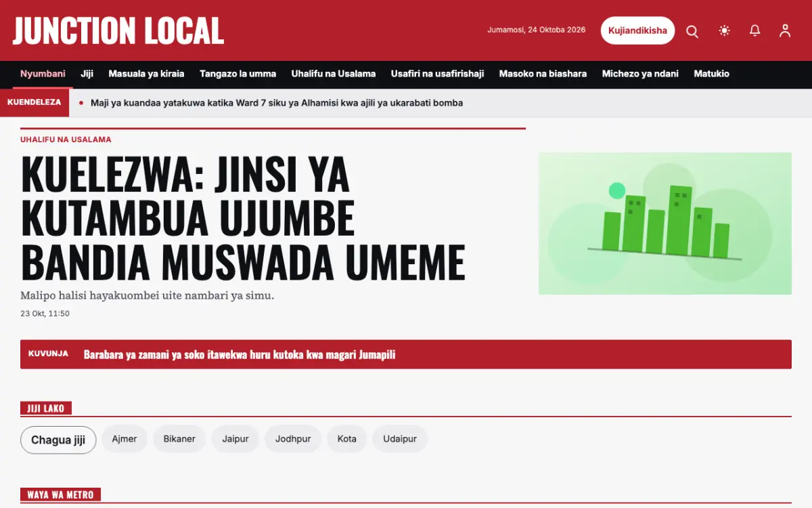The image size is (812, 508).
Task: Click the JUNCTION LOCAL site logo
Action: [118, 30]
